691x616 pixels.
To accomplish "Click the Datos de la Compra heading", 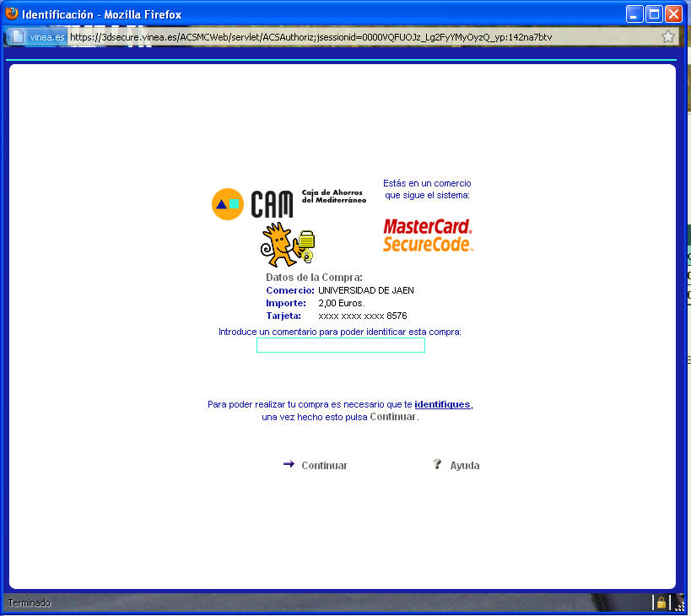I will tap(314, 277).
